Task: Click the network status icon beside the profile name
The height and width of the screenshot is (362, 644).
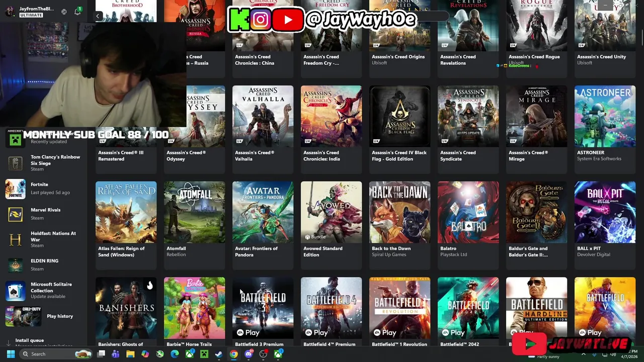Action: [x=64, y=12]
